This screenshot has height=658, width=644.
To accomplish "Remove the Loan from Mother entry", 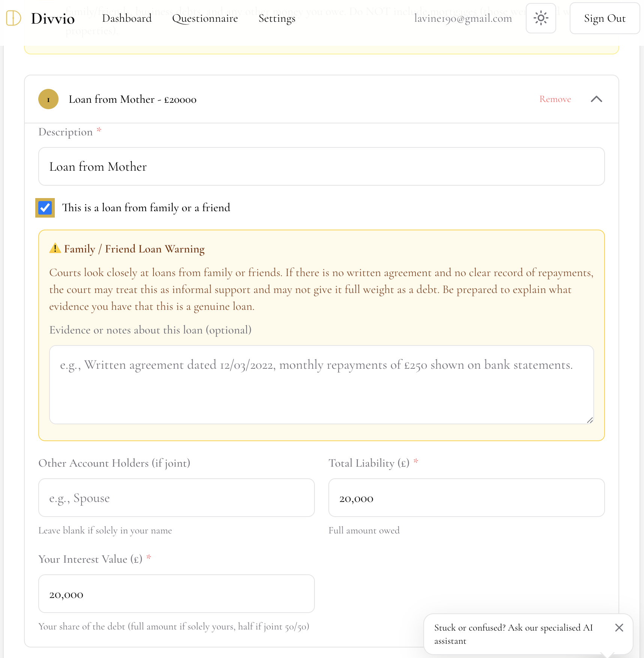I will [x=555, y=99].
